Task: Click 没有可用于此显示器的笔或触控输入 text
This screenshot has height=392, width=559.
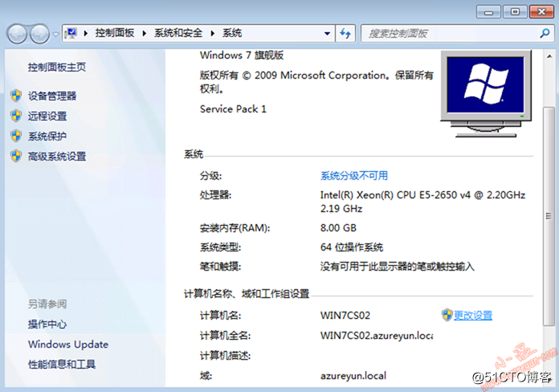Action: [397, 267]
